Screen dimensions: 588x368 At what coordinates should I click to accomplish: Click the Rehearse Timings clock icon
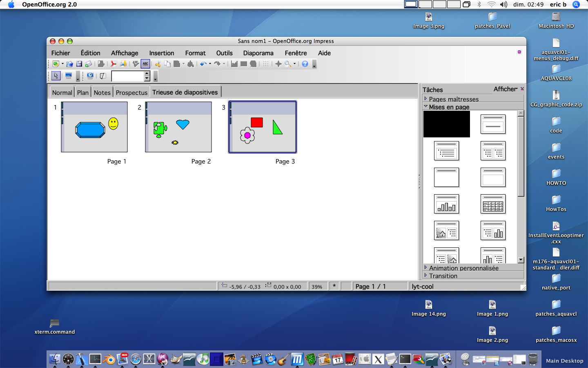point(90,76)
